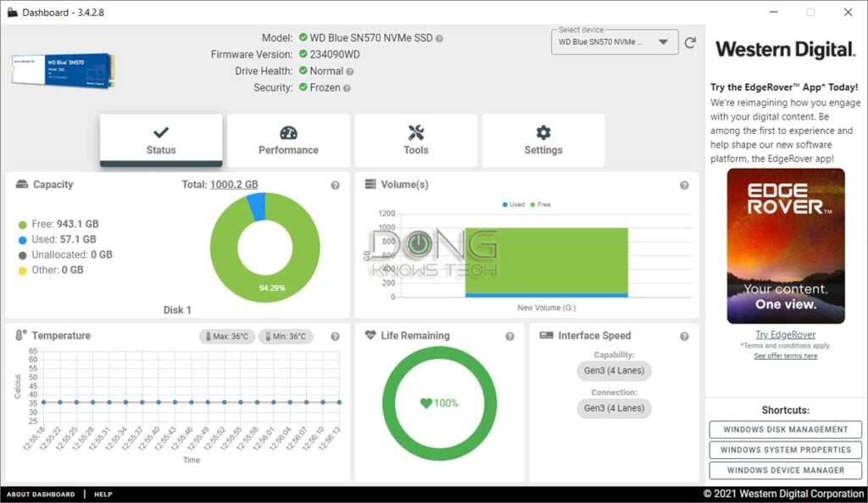Click the Capacity drive icon
The width and height of the screenshot is (868, 503).
(21, 184)
